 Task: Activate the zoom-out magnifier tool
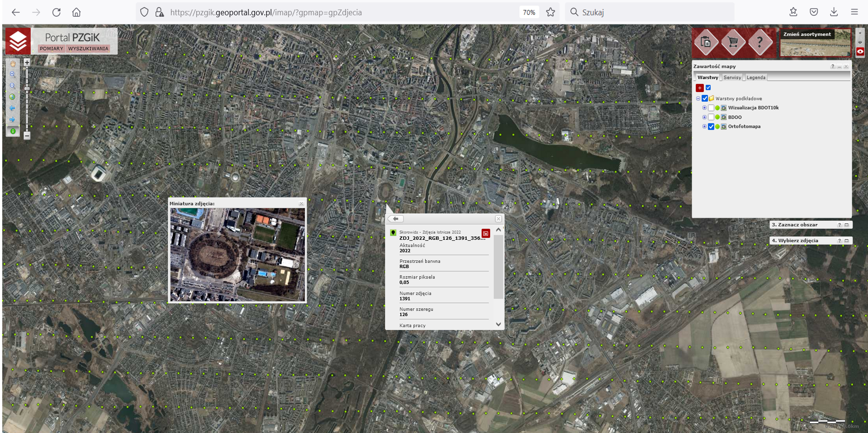click(13, 86)
